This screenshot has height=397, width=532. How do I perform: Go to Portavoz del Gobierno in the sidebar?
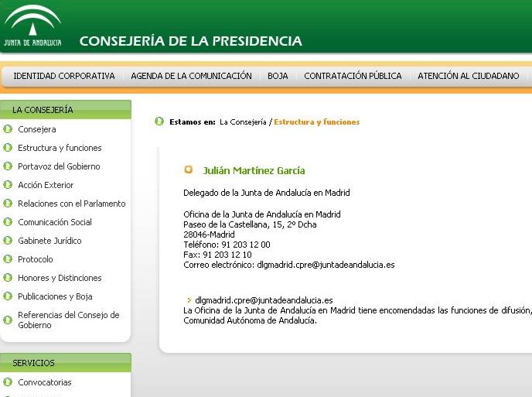pos(59,166)
